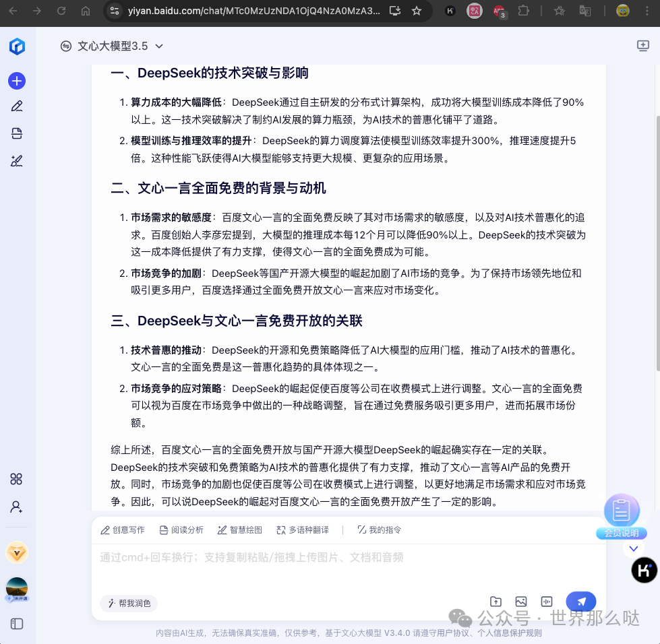Select the 智慧绘图 shortcut
The image size is (660, 644).
(x=240, y=530)
